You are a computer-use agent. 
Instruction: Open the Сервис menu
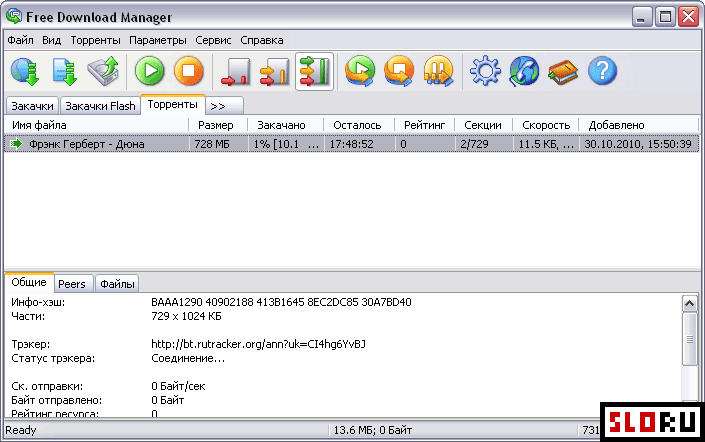pyautogui.click(x=213, y=40)
